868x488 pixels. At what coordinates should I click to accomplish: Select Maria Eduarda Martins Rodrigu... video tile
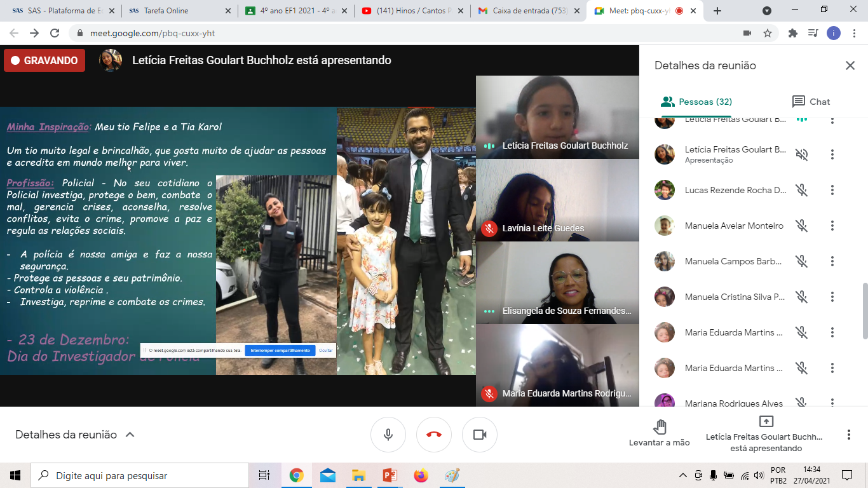[x=557, y=365]
